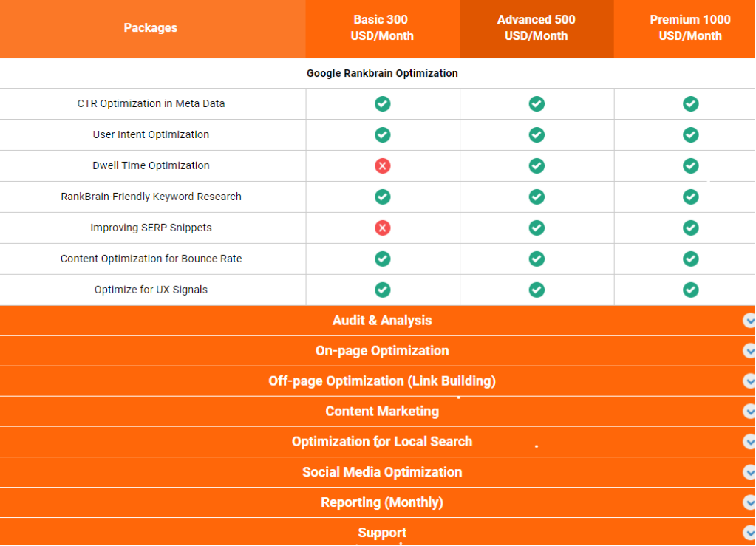
Task: Click Advanced checkmark for User Intent Optimization
Action: pyautogui.click(x=537, y=135)
